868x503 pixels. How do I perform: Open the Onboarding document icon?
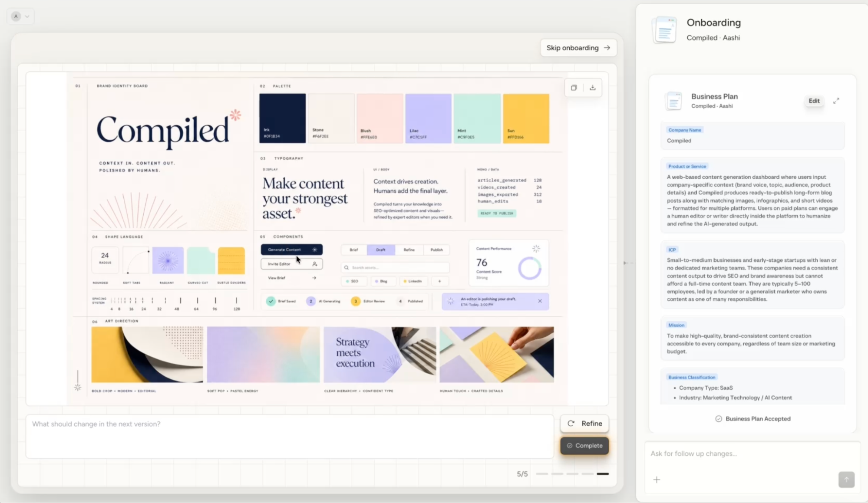click(x=665, y=30)
